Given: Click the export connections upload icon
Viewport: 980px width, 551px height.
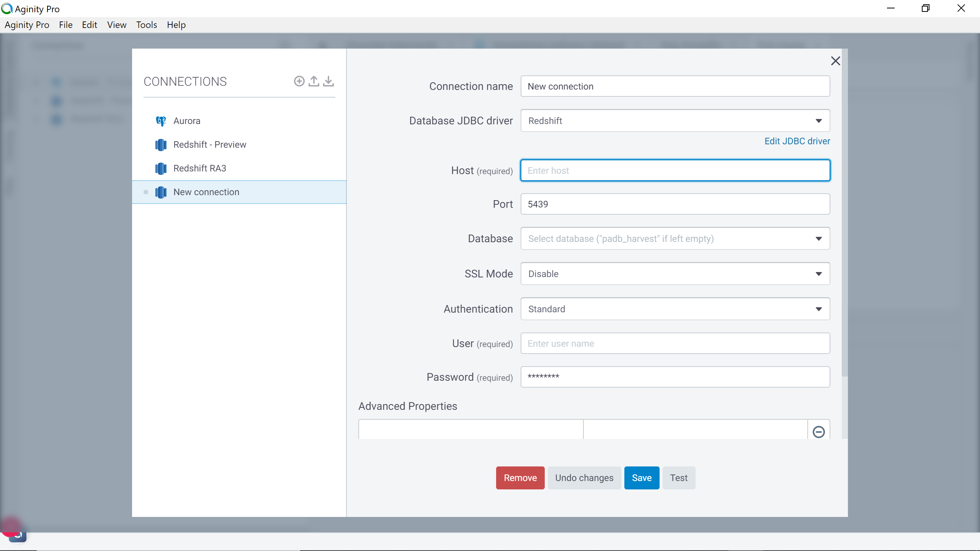Looking at the screenshot, I should pos(314,81).
